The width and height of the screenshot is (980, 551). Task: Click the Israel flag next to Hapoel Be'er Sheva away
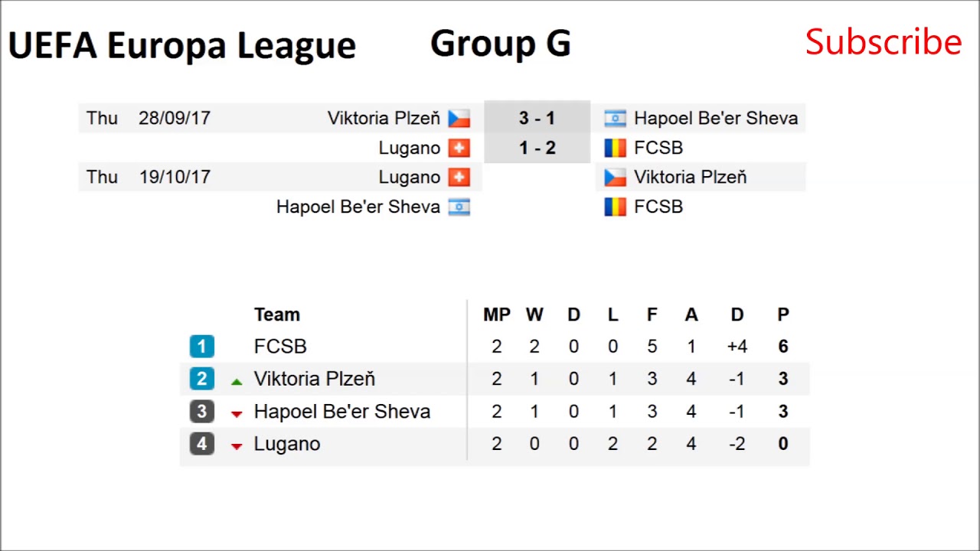click(x=615, y=119)
